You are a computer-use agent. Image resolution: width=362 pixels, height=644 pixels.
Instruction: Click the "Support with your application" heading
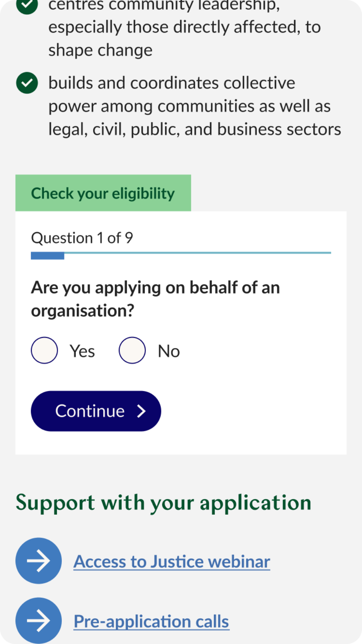pos(164,503)
